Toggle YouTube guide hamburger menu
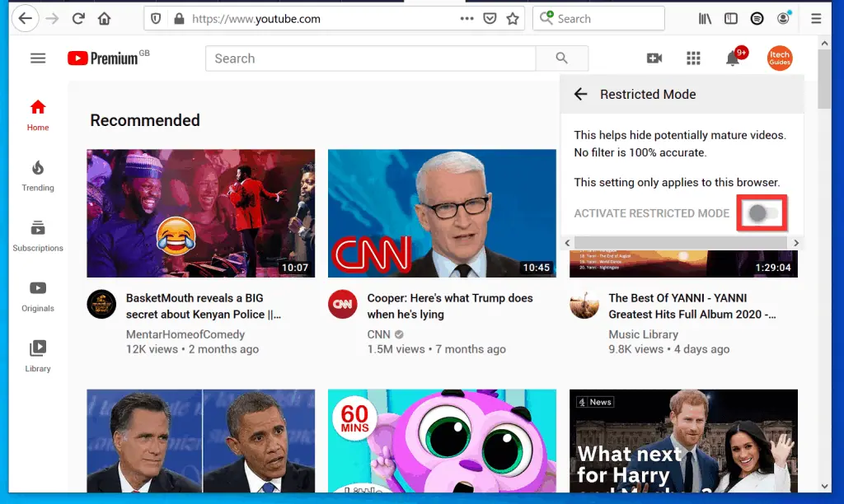This screenshot has height=504, width=844. click(x=38, y=58)
